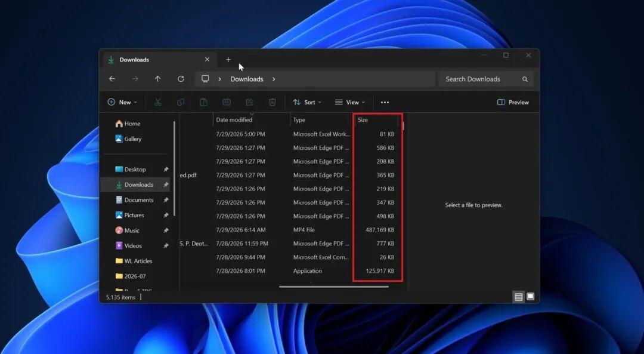This screenshot has width=644, height=354.
Task: Click the up-one-level arrow button
Action: [157, 79]
